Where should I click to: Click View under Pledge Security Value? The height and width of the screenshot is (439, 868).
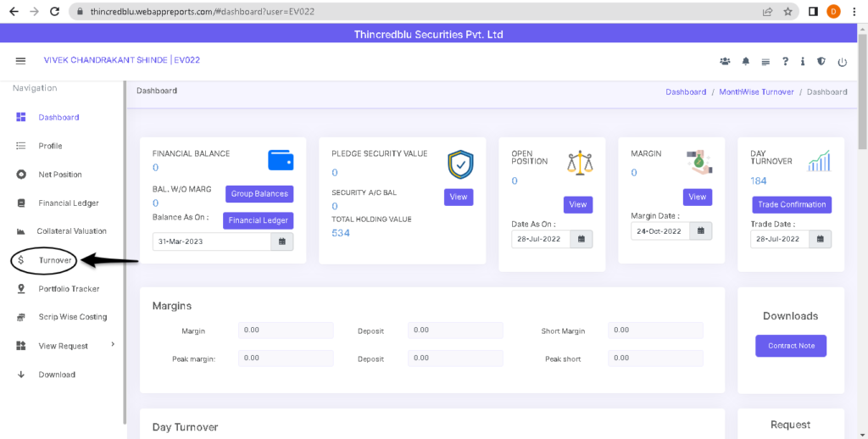click(x=459, y=197)
